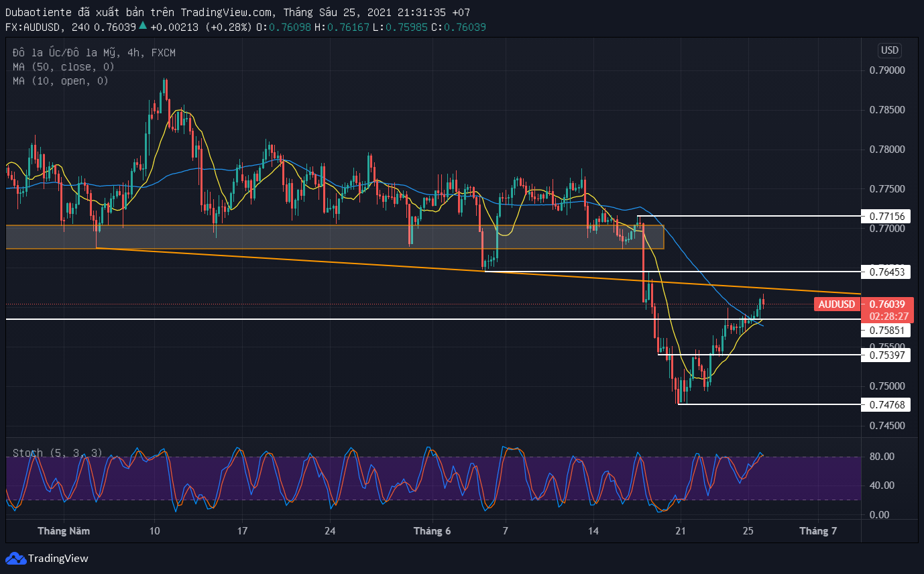The image size is (924, 574).
Task: Click the MA (10, open, 0) indicator legend
Action: (60, 80)
